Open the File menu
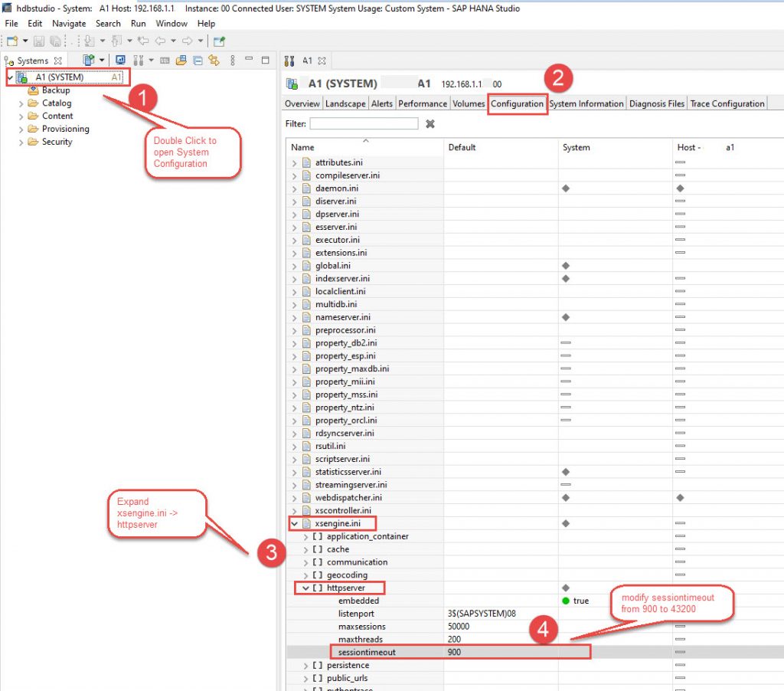Viewport: 784px width, 691px height. click(11, 24)
